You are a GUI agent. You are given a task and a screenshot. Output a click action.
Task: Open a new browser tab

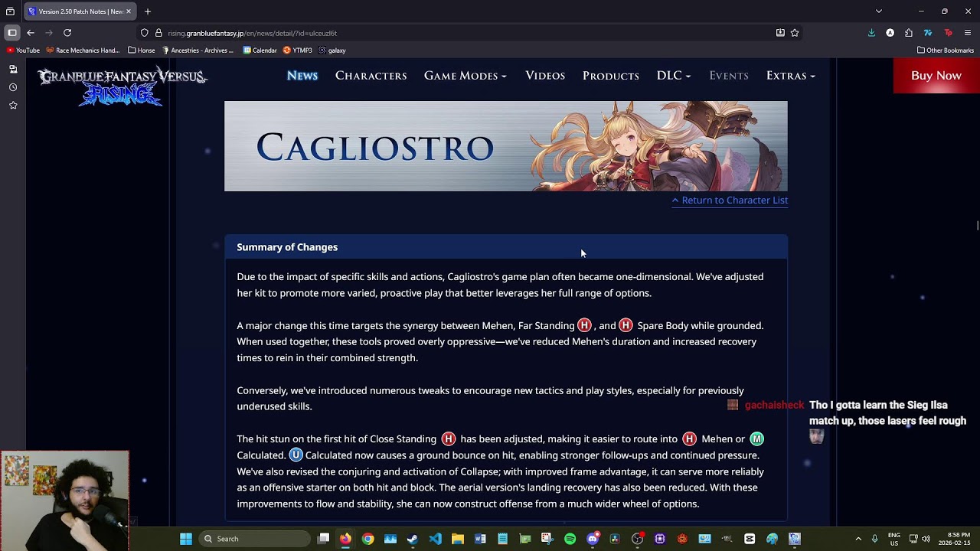(x=148, y=11)
